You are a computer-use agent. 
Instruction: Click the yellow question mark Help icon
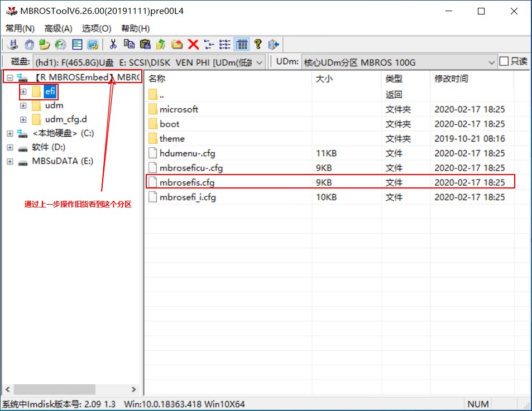(x=258, y=45)
